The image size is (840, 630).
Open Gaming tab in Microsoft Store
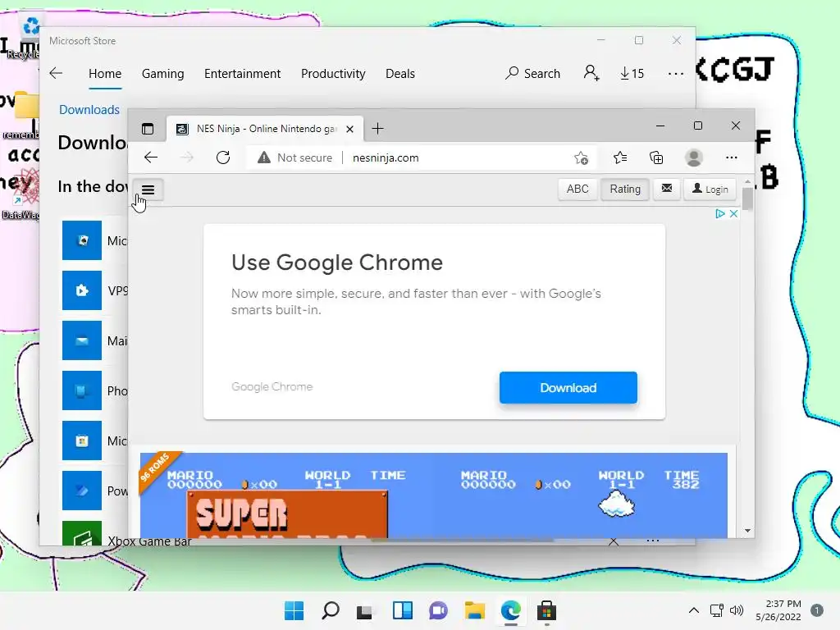(163, 73)
